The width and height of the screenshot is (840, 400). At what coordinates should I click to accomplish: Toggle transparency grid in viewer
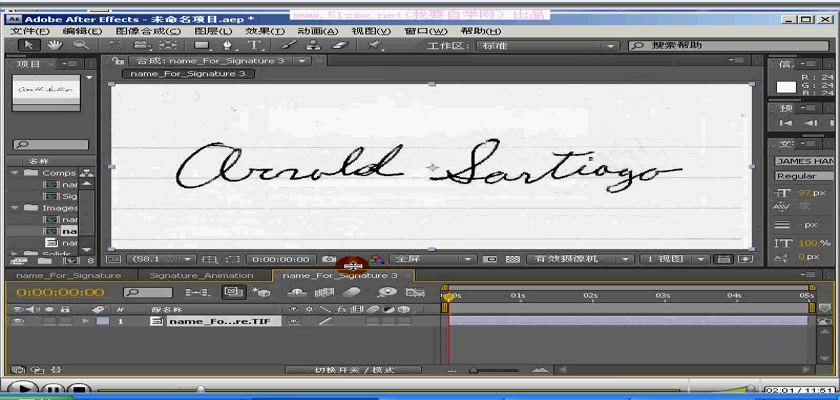pyautogui.click(x=513, y=259)
